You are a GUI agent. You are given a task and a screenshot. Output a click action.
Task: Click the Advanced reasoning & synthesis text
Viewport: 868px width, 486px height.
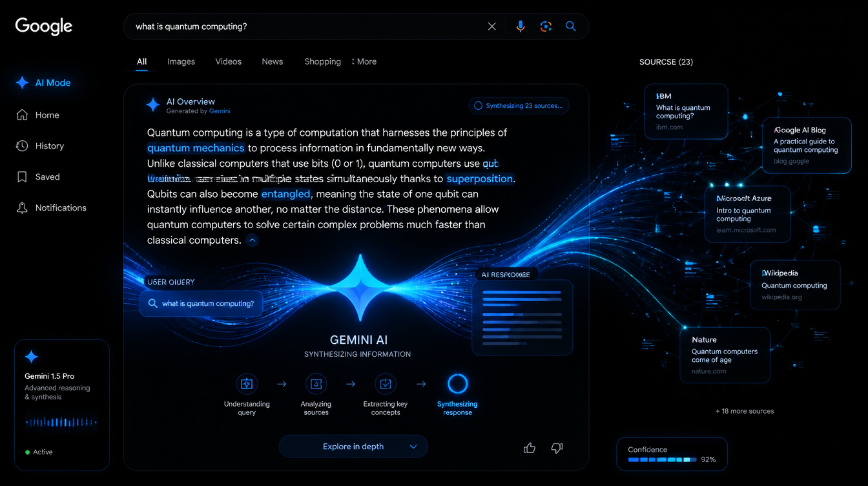tap(57, 393)
